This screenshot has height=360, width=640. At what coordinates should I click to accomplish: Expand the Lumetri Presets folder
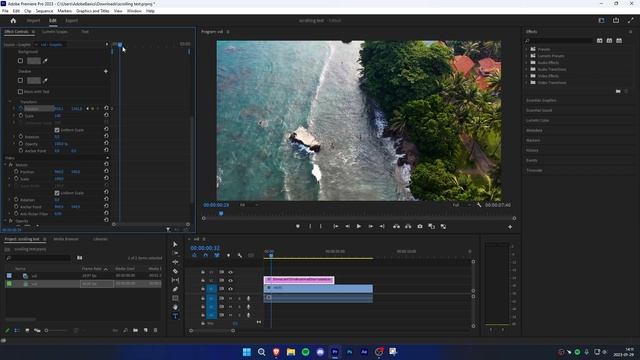(527, 56)
